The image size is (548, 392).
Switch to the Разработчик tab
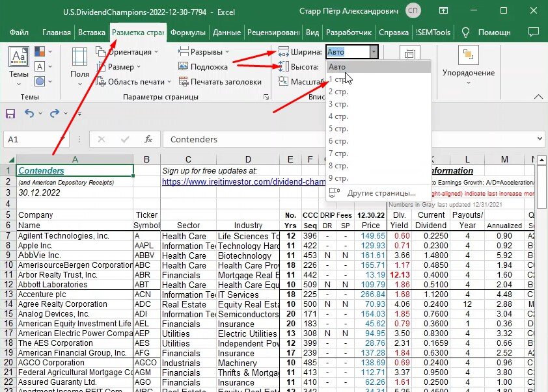349,33
